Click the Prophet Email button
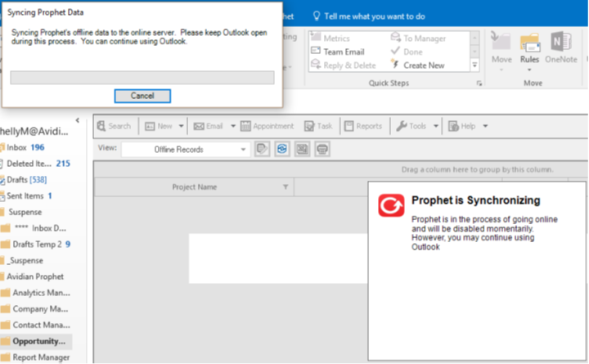Screen dimensions: 589x364 pos(208,126)
